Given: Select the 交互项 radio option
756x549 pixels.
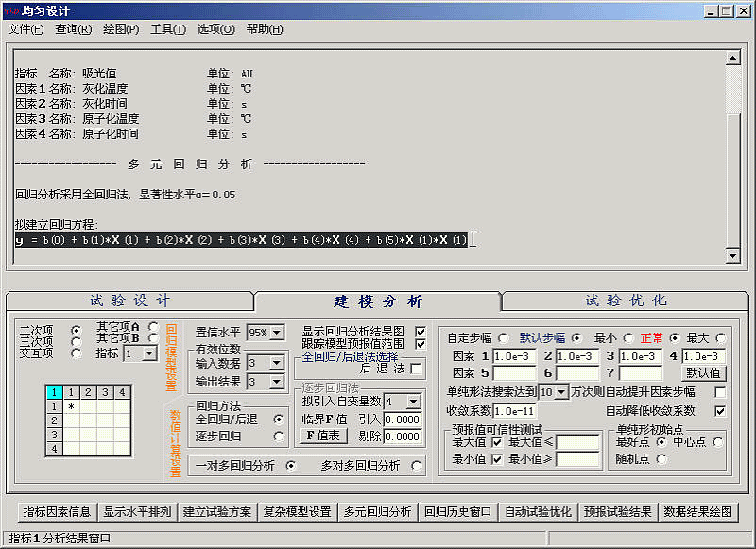Looking at the screenshot, I should (77, 352).
